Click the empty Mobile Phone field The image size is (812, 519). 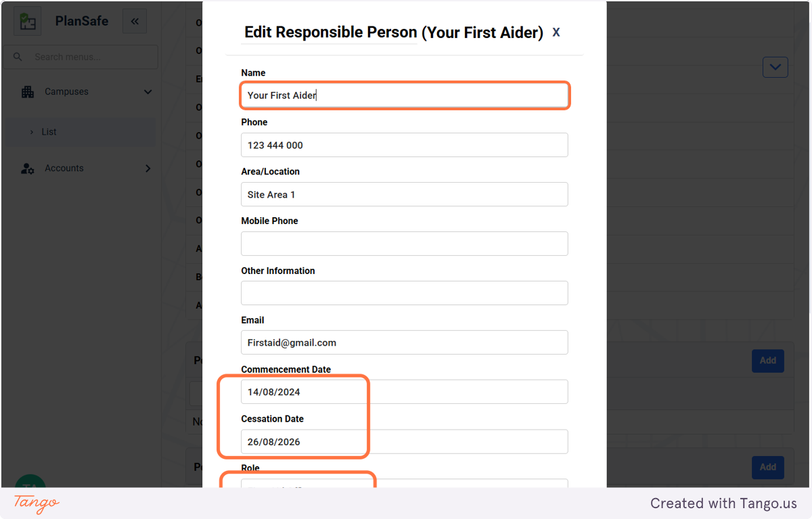(x=405, y=244)
